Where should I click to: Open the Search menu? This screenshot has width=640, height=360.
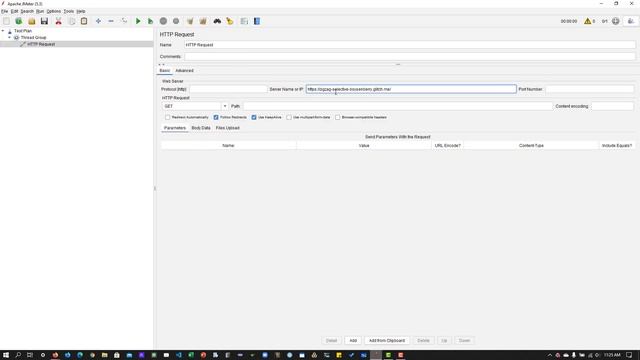pyautogui.click(x=27, y=11)
